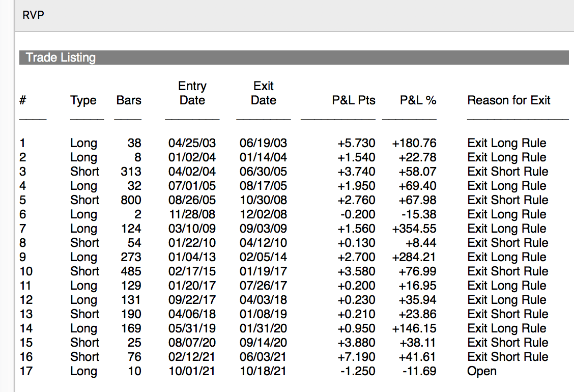Click the Type column header
Viewport: 574px width, 392px height.
[x=83, y=100]
